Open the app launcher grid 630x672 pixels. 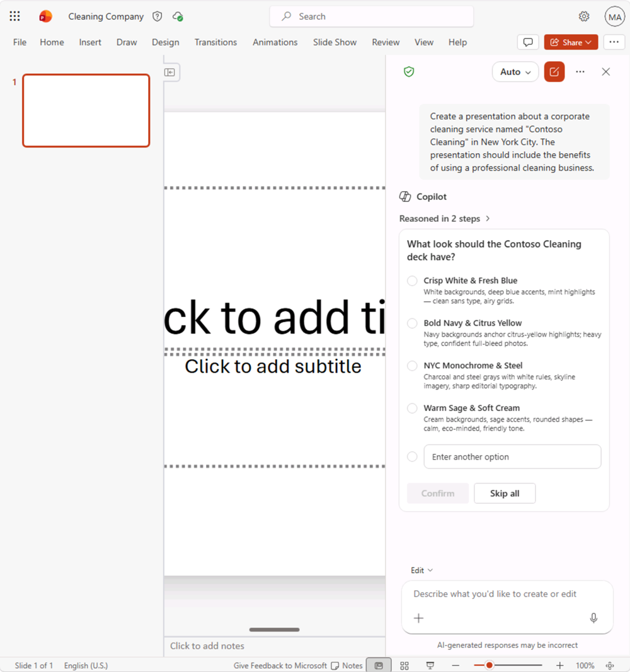[x=14, y=16]
